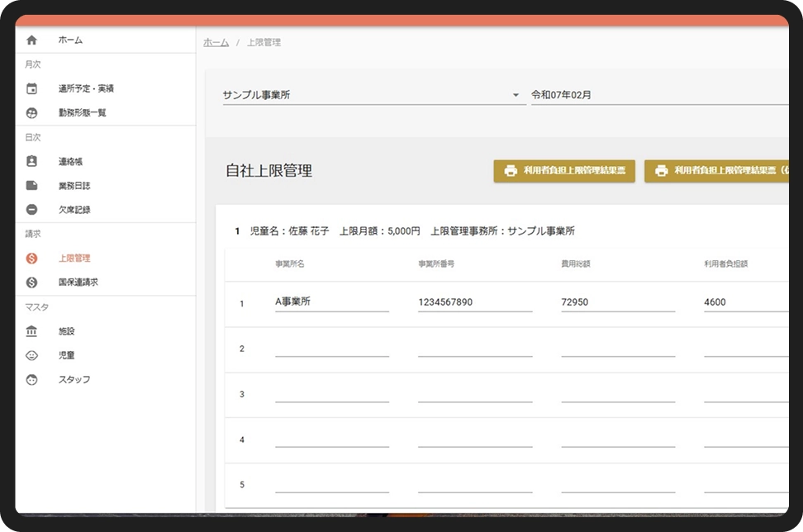Edit the A事業所 name field in row 1
The width and height of the screenshot is (803, 532).
click(332, 302)
